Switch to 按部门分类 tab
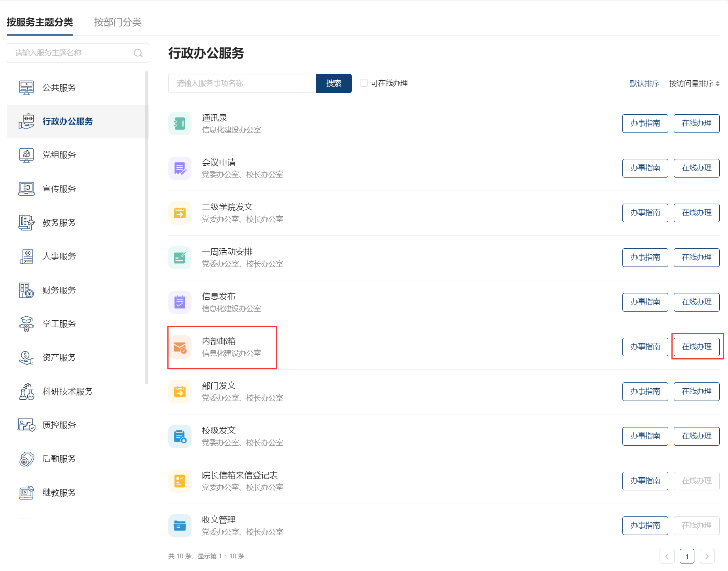Viewport: 728px width, 571px height. pyautogui.click(x=118, y=22)
